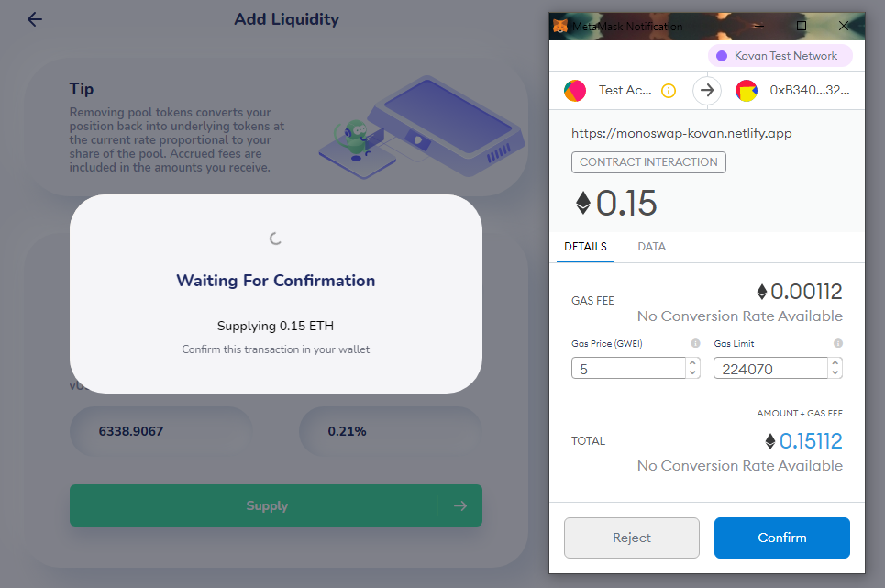Switch to the DATA tab
885x588 pixels.
pos(651,247)
